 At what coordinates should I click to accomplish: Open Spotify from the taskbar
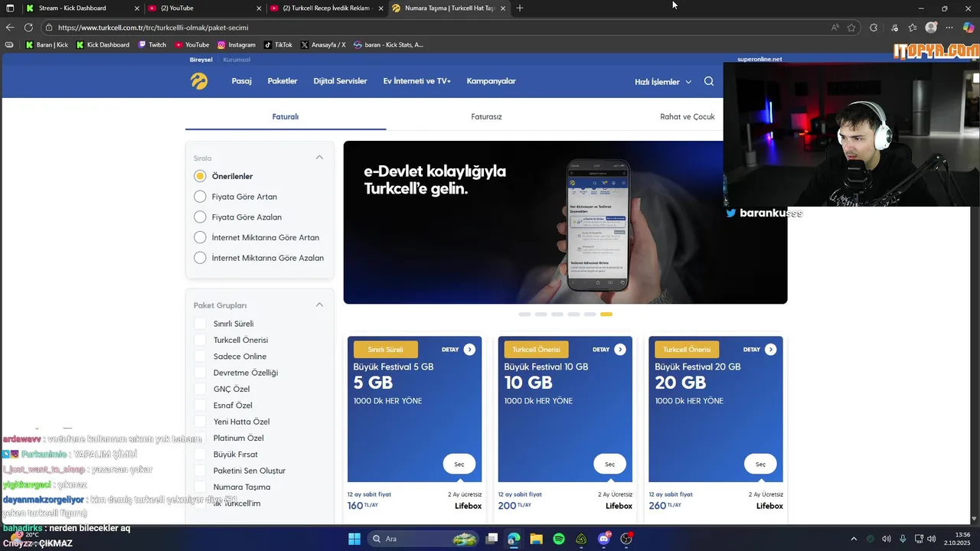[559, 539]
